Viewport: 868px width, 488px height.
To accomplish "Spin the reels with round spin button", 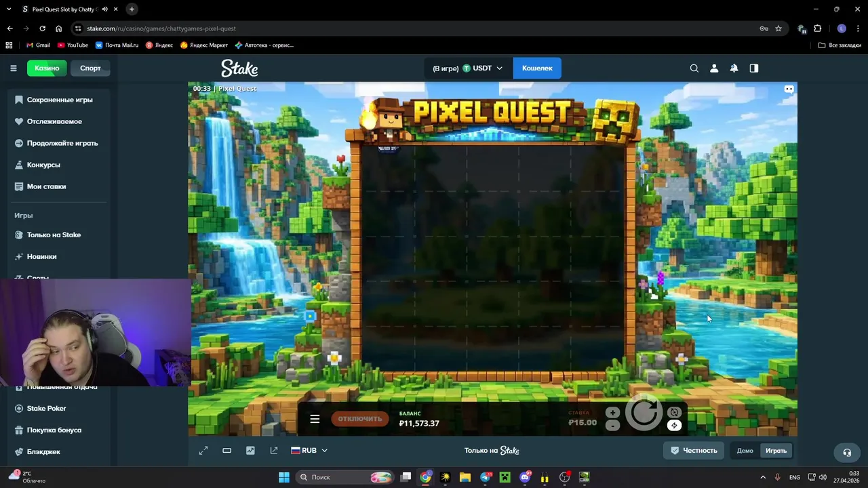I will point(644,412).
